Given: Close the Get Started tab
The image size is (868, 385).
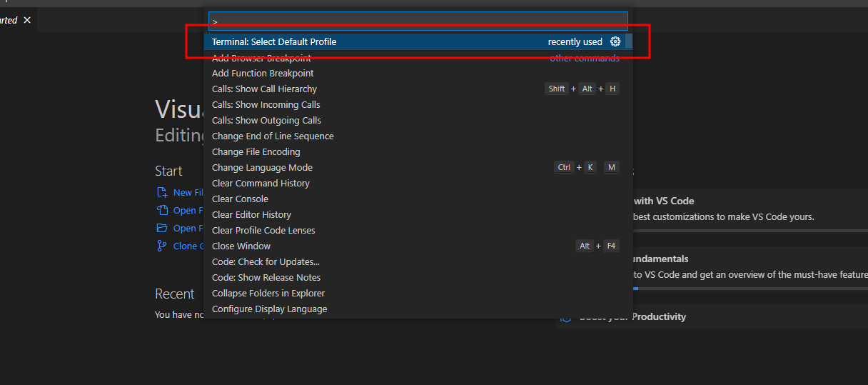Looking at the screenshot, I should [27, 20].
